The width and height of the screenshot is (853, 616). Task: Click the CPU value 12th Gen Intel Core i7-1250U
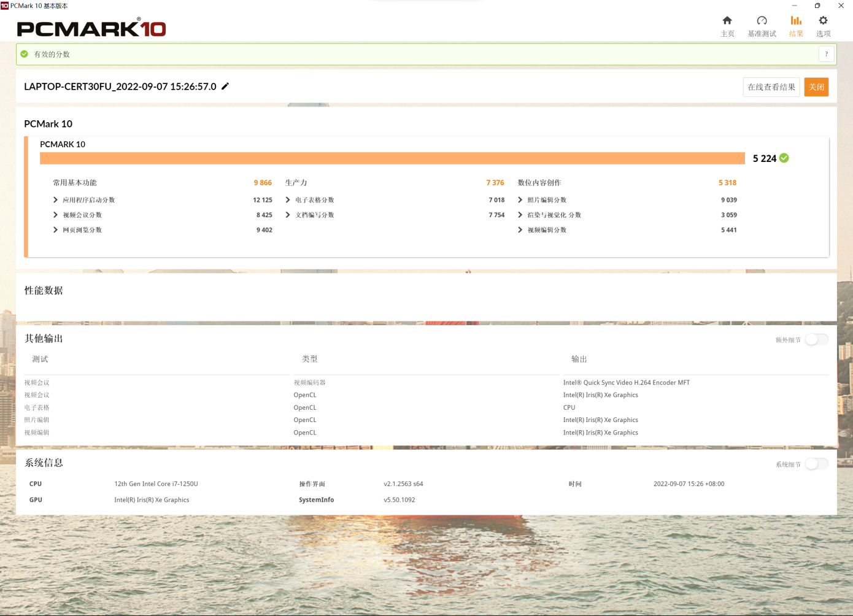(156, 484)
